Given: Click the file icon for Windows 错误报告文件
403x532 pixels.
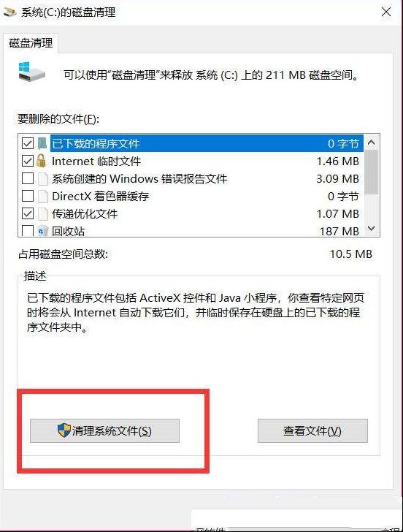Looking at the screenshot, I should 42,179.
